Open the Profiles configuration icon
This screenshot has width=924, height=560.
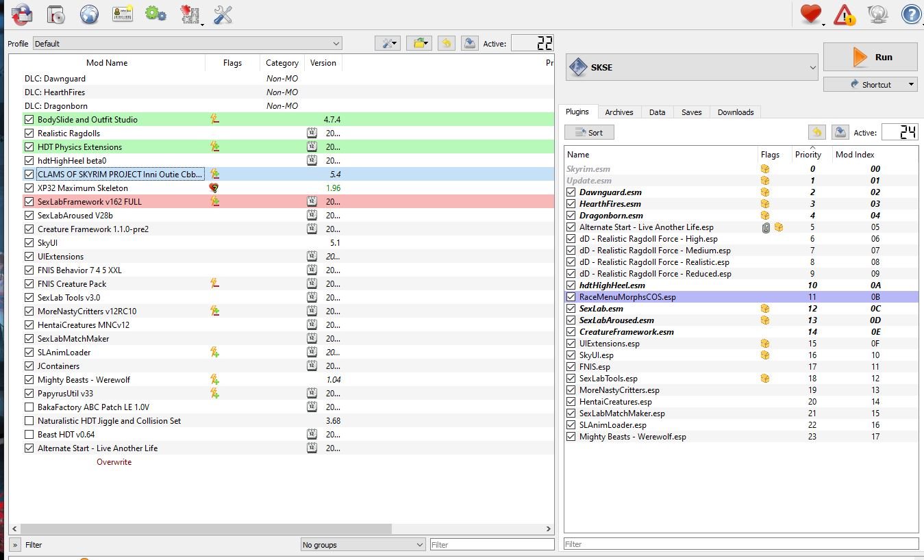pos(123,14)
